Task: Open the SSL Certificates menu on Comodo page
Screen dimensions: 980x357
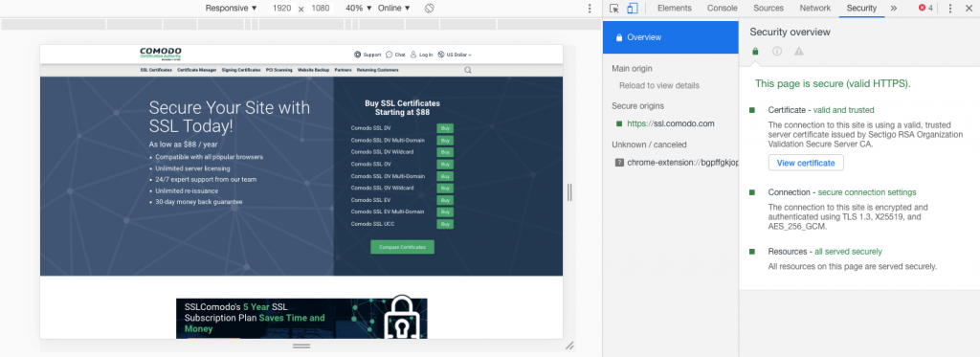Action: 156,70
